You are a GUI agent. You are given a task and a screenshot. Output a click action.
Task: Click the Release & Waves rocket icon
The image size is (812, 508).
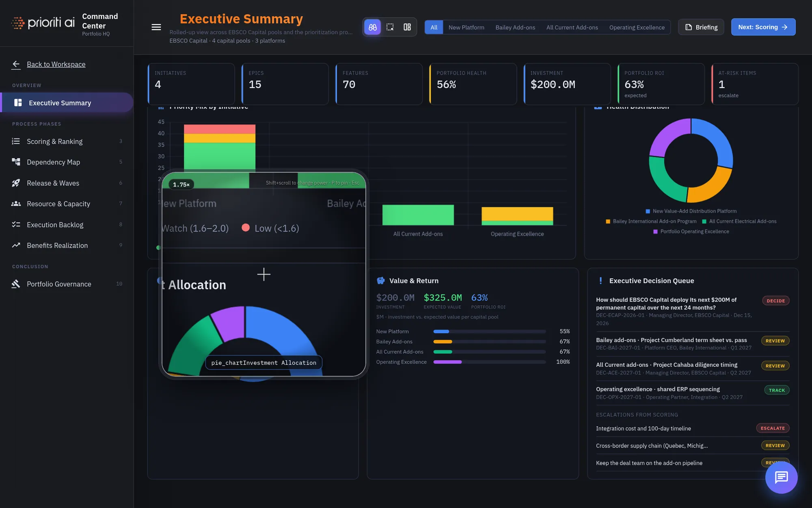tap(16, 183)
